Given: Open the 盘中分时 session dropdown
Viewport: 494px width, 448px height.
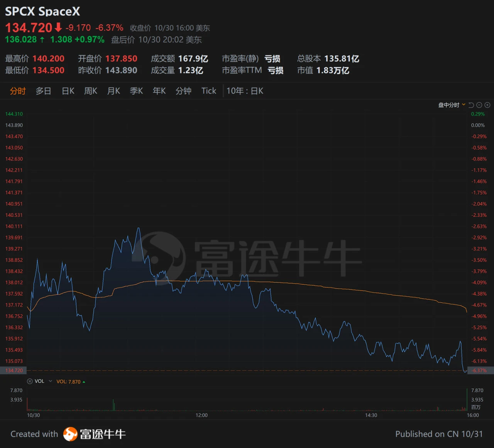Looking at the screenshot, I should tap(452, 105).
